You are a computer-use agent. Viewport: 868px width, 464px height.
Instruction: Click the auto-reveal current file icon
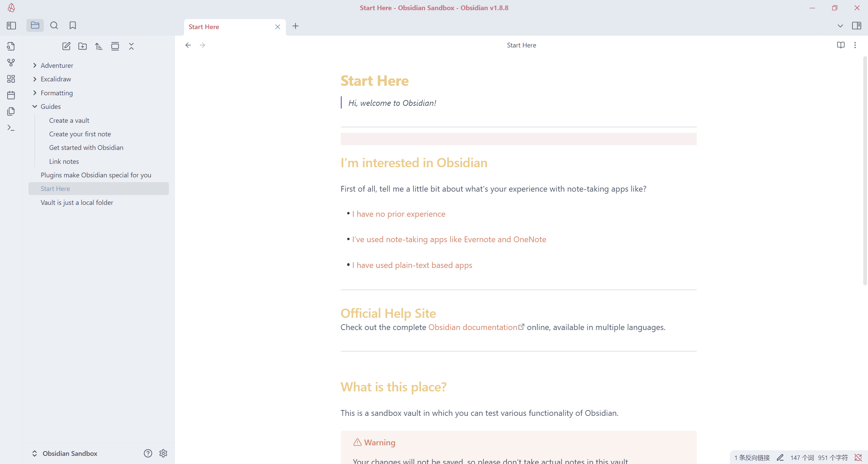(x=115, y=46)
